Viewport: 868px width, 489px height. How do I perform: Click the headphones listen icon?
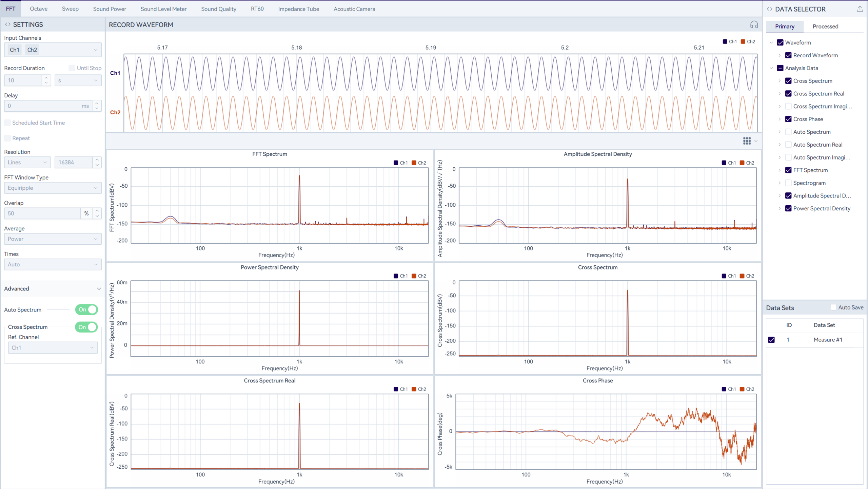754,25
